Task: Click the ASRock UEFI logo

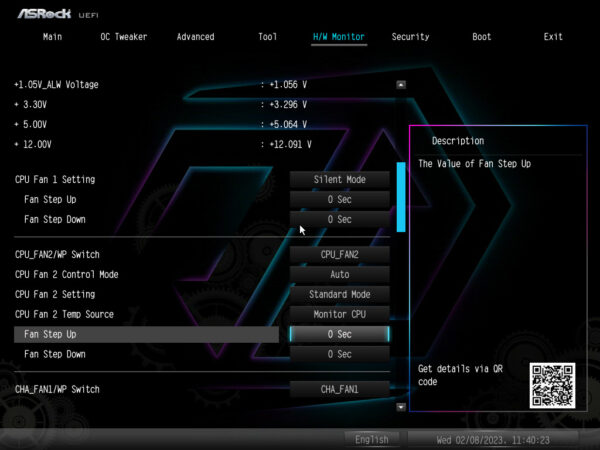Action: 57,14
